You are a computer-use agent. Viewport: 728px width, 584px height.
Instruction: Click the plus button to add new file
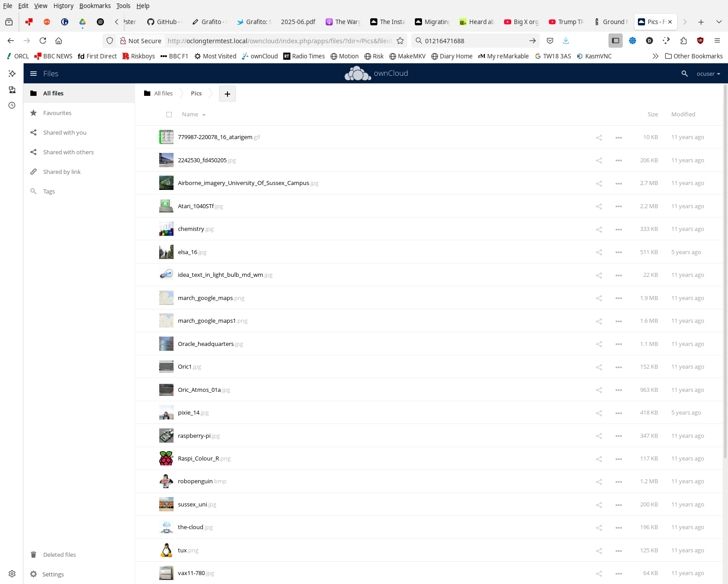coord(227,94)
